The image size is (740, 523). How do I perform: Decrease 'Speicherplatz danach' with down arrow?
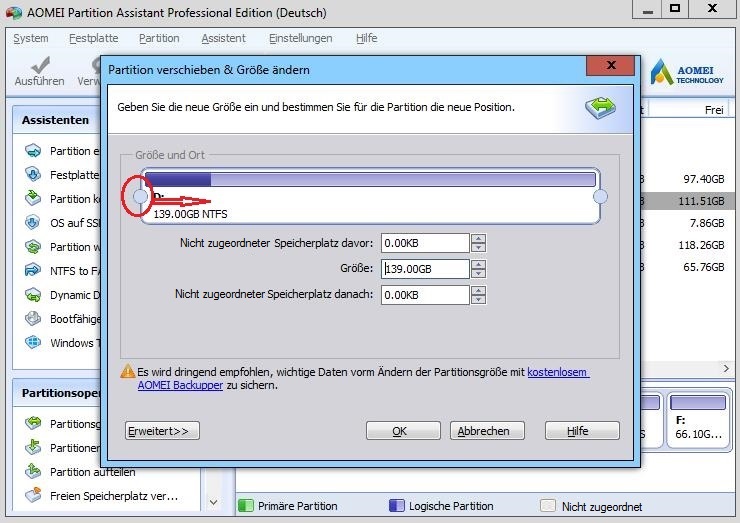(x=479, y=299)
